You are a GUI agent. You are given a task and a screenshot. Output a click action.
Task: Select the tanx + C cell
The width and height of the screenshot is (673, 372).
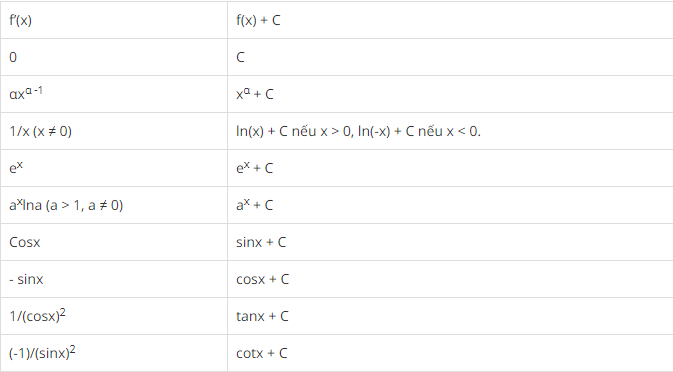450,316
